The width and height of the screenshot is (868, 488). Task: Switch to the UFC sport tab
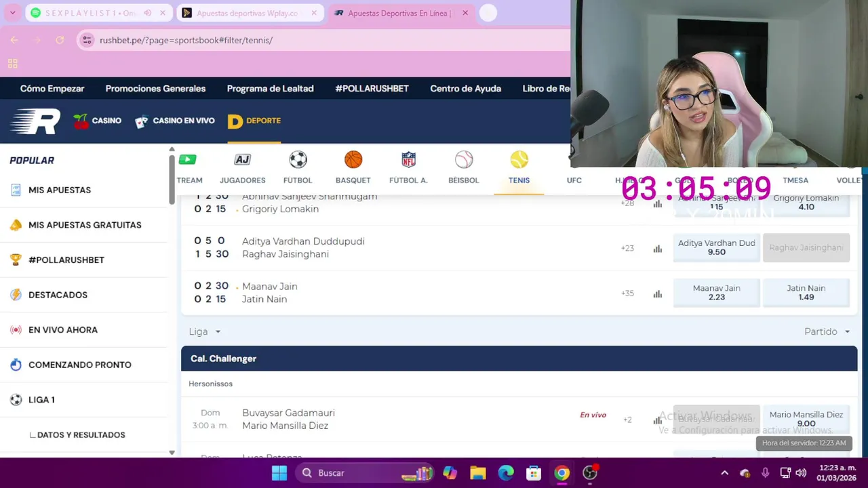[574, 180]
